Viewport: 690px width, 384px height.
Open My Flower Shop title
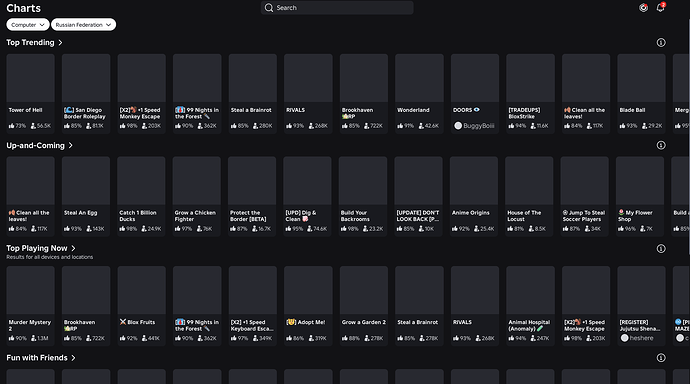tap(635, 216)
